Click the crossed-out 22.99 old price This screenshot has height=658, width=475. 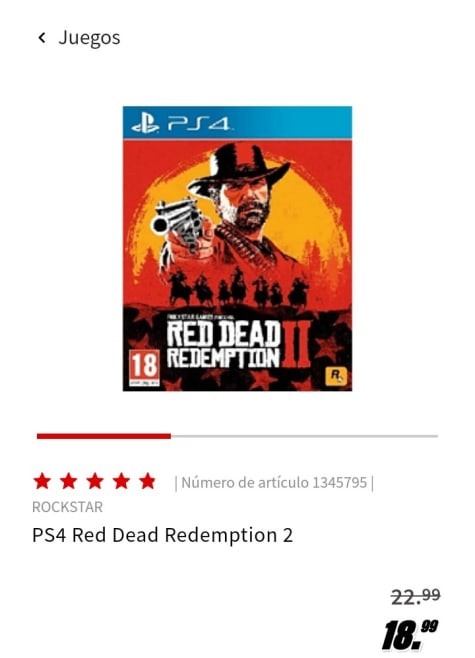(x=416, y=597)
